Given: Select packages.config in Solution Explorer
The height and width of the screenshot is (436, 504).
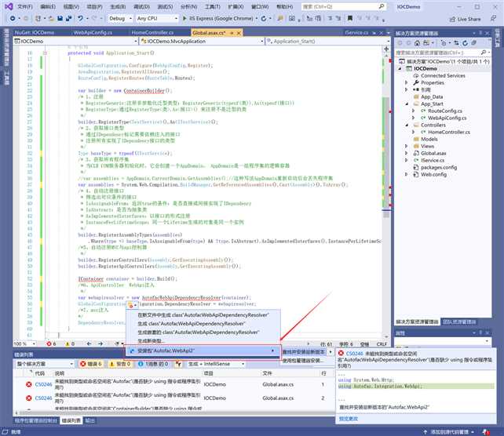Looking at the screenshot, I should [439, 167].
